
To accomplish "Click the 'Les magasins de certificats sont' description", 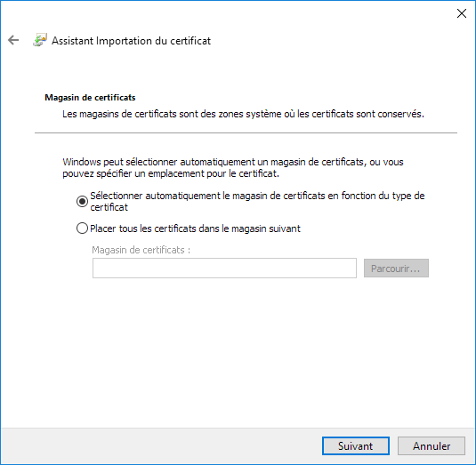I will point(243,114).
